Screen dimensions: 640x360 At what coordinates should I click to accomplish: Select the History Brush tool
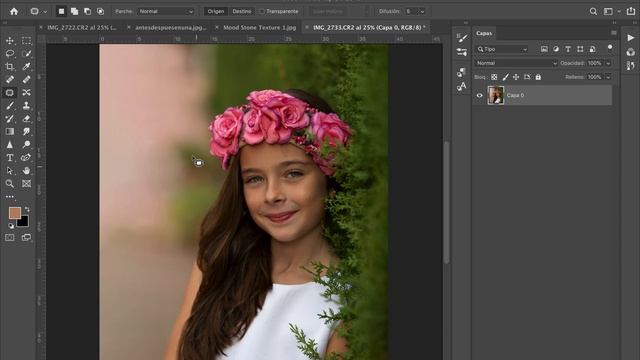10,119
